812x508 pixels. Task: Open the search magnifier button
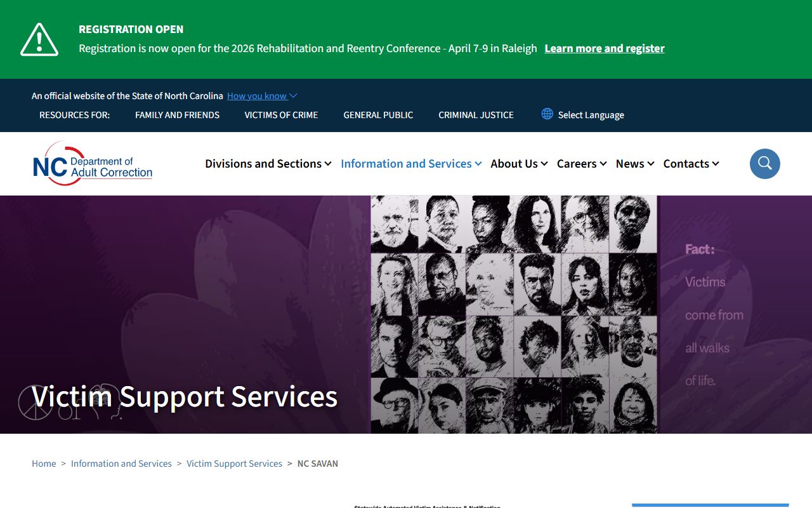click(x=765, y=164)
